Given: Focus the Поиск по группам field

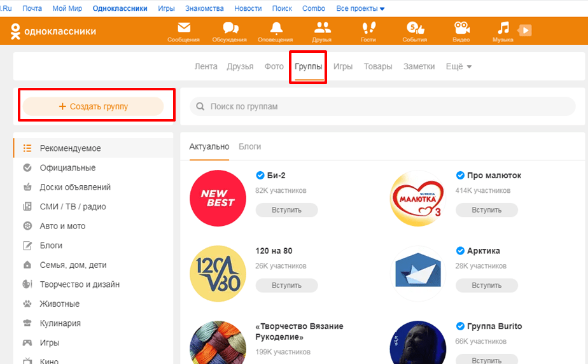Looking at the screenshot, I should 382,106.
